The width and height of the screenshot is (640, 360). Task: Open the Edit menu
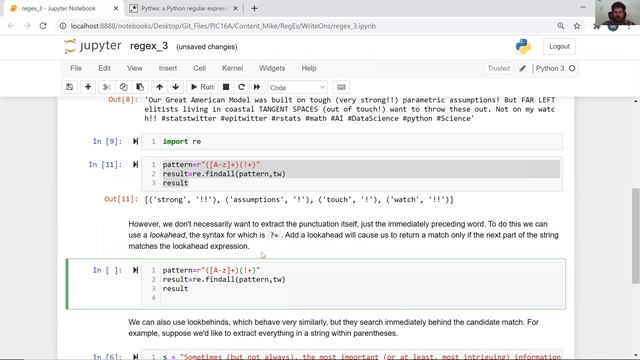coord(104,68)
